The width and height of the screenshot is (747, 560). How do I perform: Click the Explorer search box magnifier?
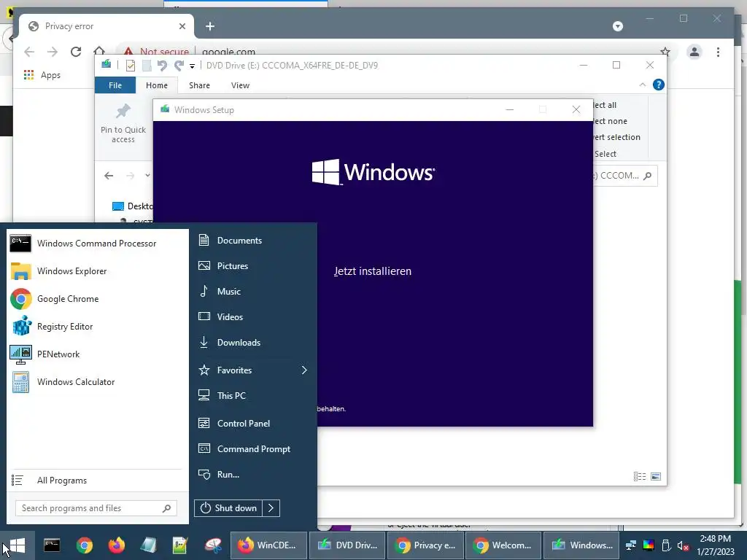pyautogui.click(x=647, y=176)
